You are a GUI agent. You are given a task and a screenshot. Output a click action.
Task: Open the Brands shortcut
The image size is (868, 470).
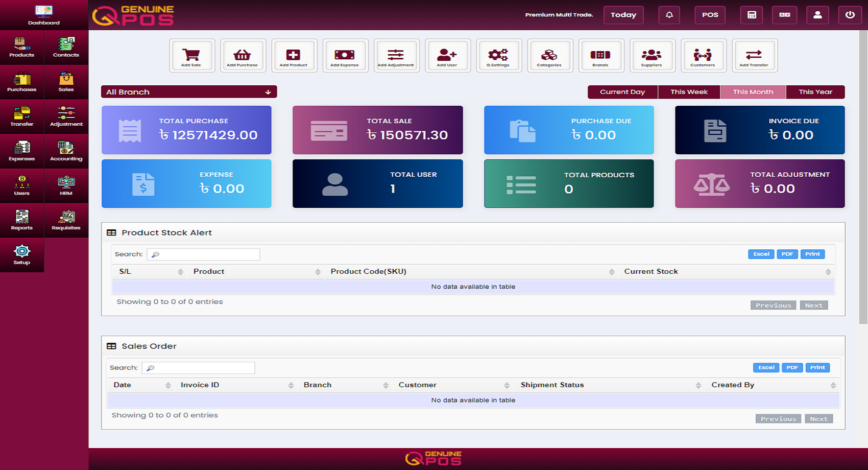(600, 56)
